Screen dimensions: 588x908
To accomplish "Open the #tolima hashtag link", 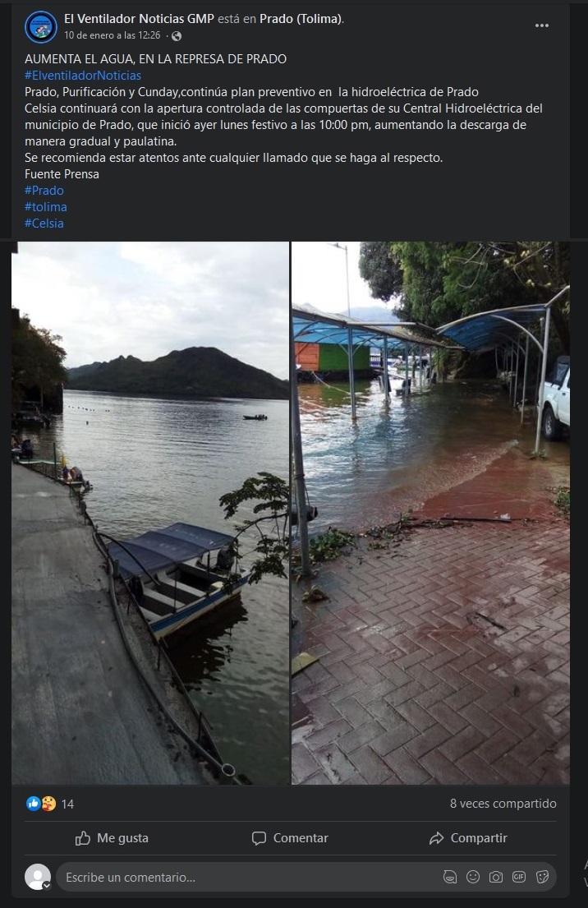I will coord(46,207).
